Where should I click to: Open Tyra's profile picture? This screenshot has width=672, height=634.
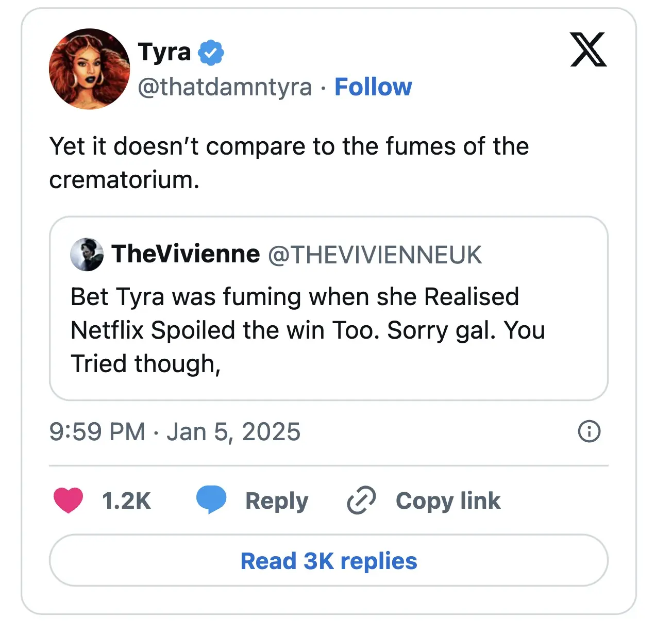(89, 69)
